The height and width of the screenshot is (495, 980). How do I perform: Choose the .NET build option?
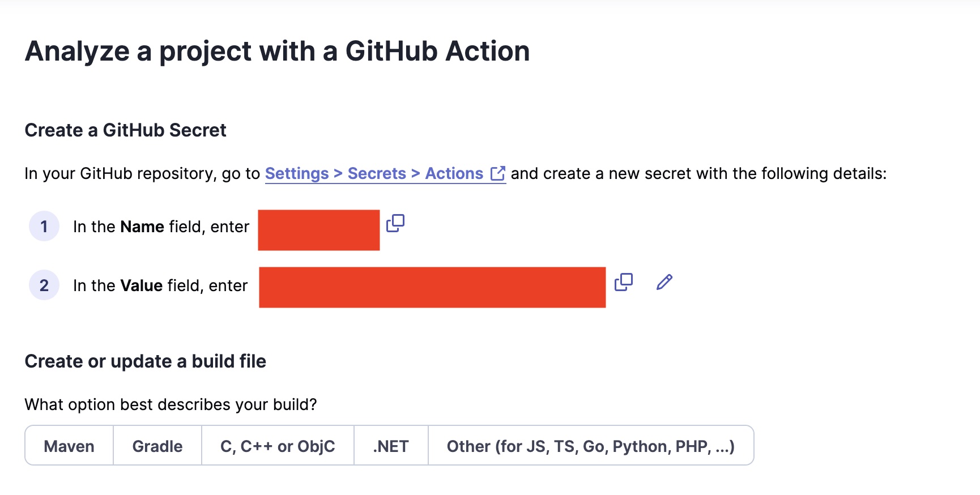[x=391, y=446]
